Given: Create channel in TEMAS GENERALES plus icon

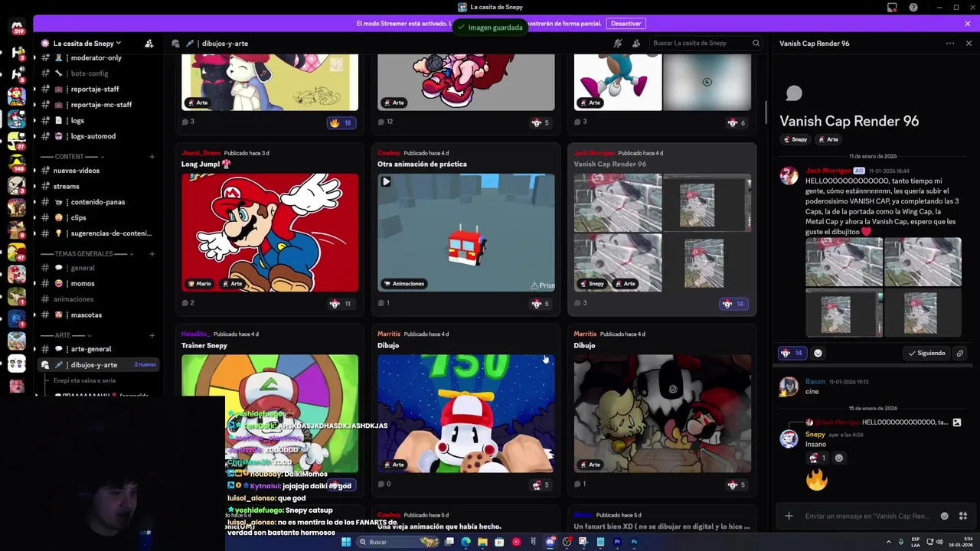Looking at the screenshot, I should tap(152, 254).
